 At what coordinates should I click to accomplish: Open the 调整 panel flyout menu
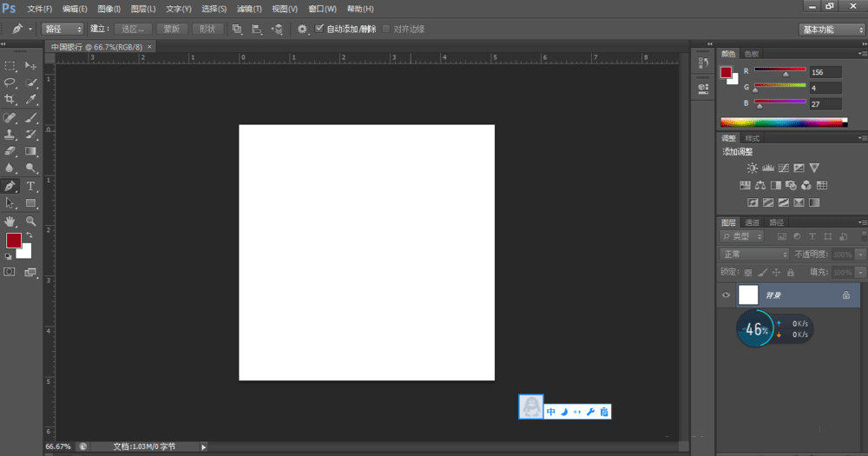[862, 138]
